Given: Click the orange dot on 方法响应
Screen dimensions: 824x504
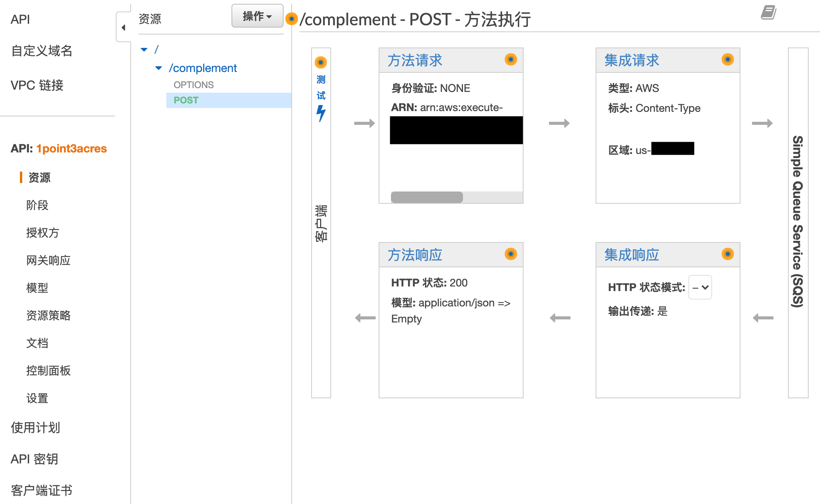Looking at the screenshot, I should 510,254.
